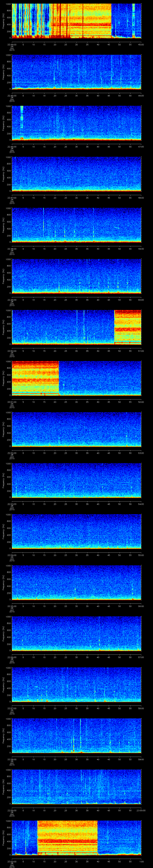Image resolution: width=153 pixels, height=868 pixels.
Task: Select the spectrogram panel starting at 23:00:00
Action: (x=77, y=838)
